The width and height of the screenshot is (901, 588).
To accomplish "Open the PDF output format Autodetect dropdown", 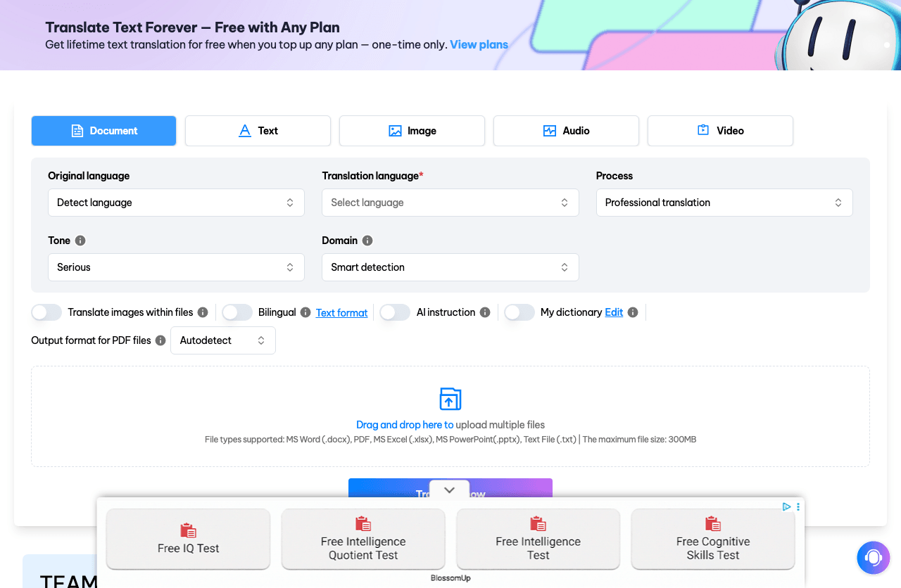I will coord(223,340).
